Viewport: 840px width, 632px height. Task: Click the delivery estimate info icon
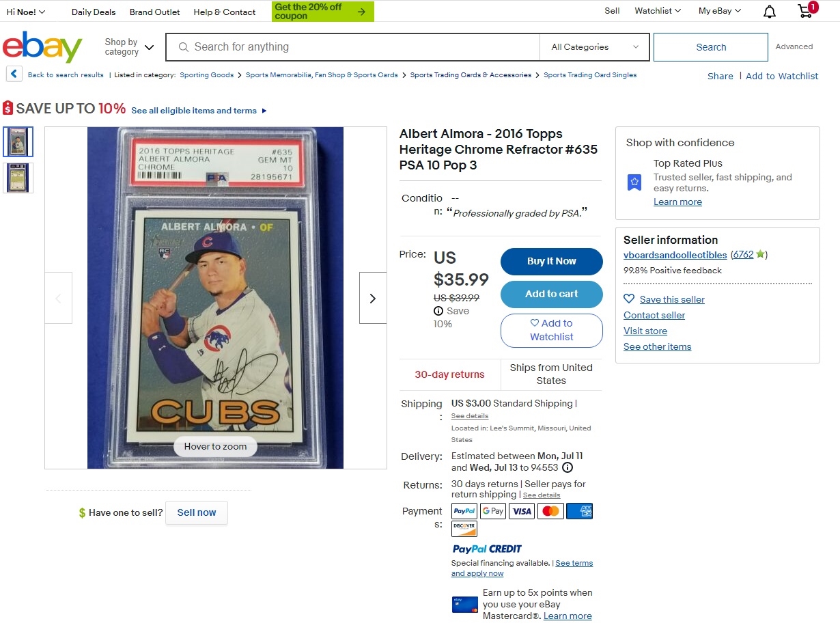coord(568,467)
